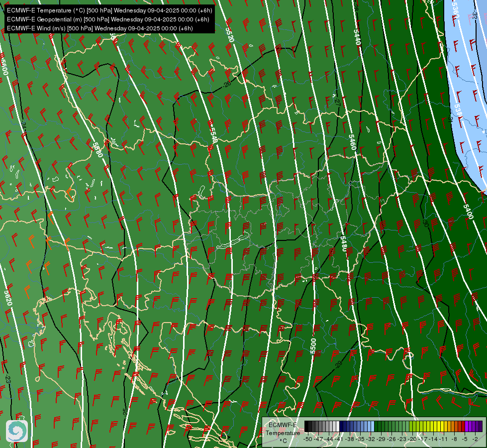Click the yellow -14 legend swatch

point(435,426)
